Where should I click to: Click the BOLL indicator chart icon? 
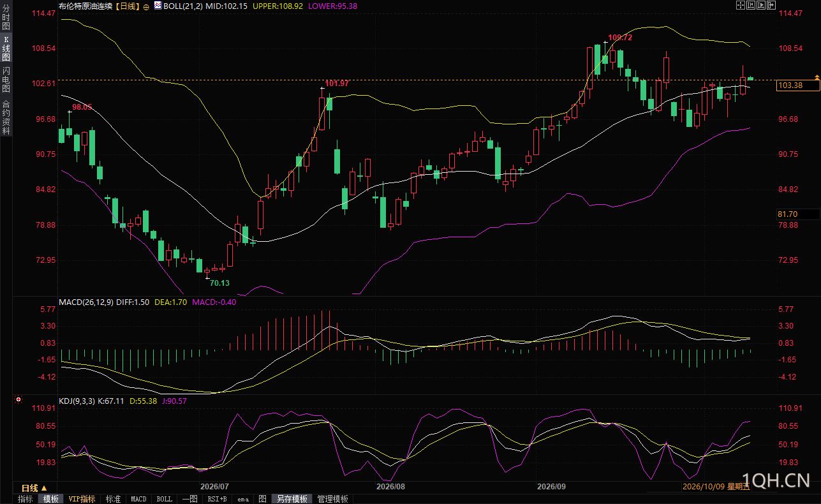tap(157, 5)
